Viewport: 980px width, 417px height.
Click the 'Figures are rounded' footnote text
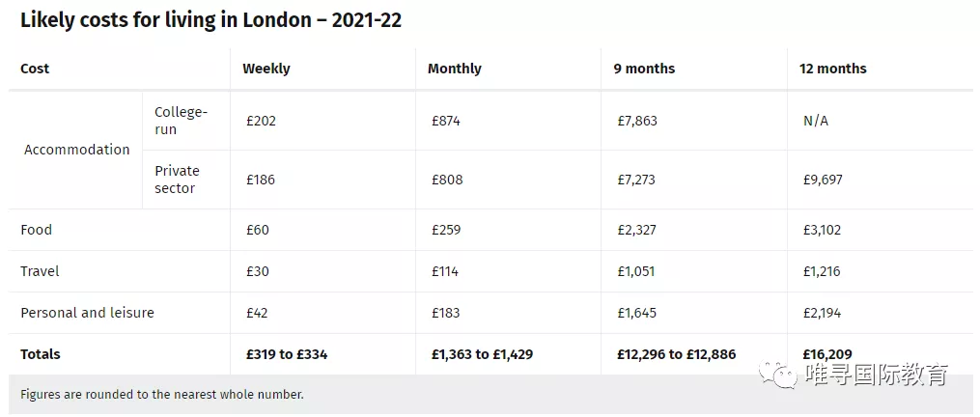click(x=162, y=395)
